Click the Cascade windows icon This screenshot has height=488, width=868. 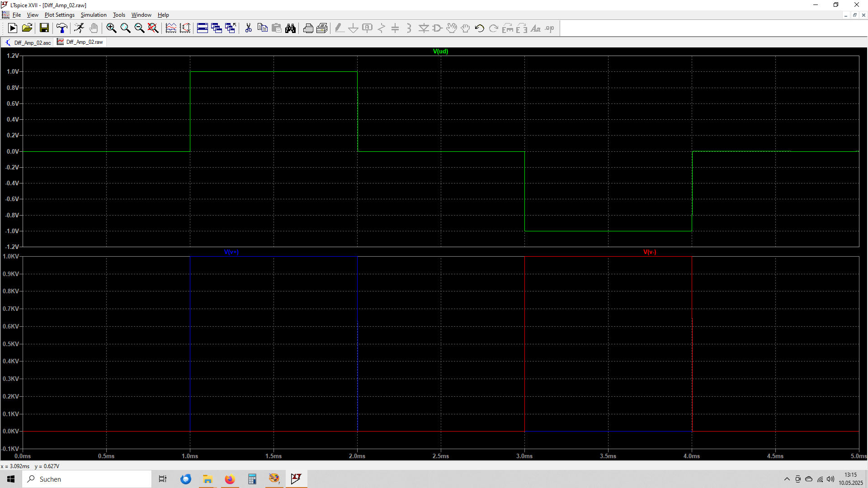(217, 28)
